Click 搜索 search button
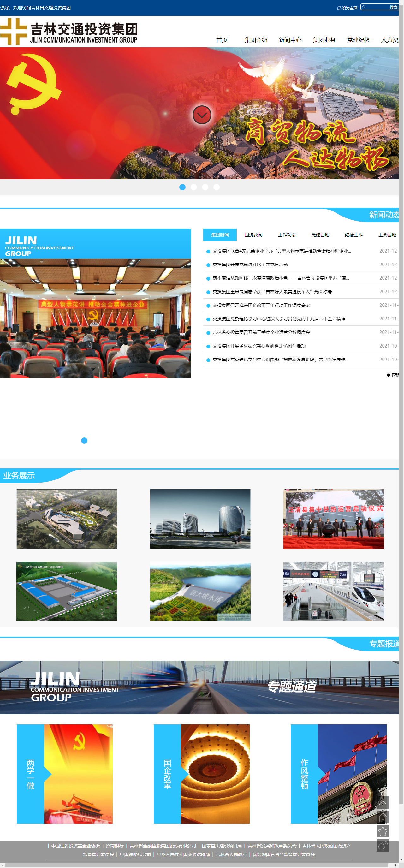 click(x=393, y=7)
